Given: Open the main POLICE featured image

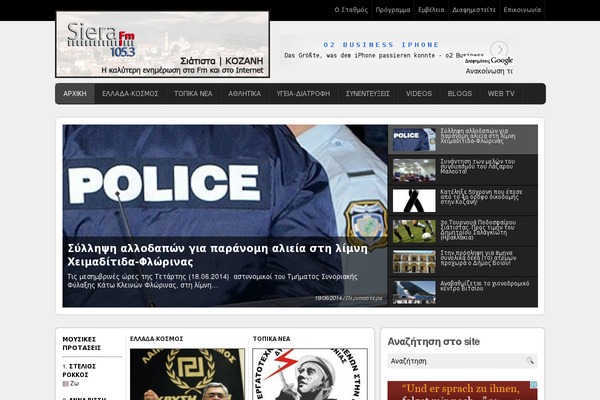Looking at the screenshot, I should [x=225, y=180].
